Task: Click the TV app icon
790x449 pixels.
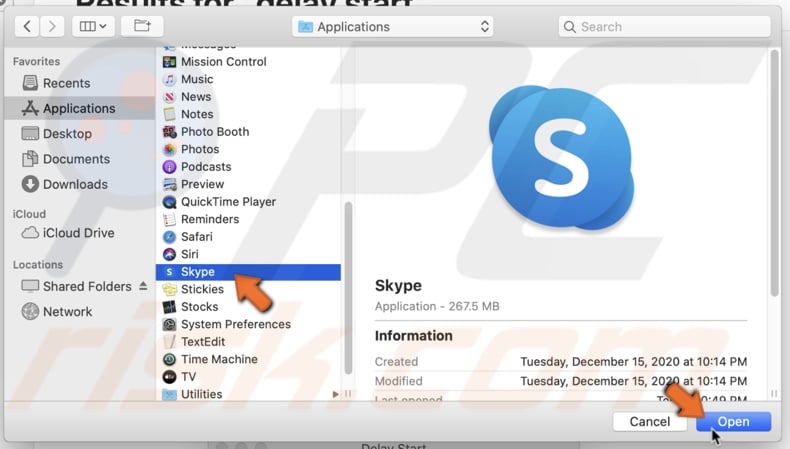Action: pos(169,376)
